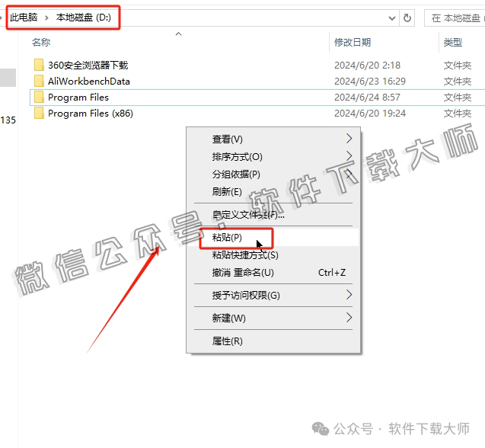The height and width of the screenshot is (448, 485).
Task: Choose 粘贴(P) from the context menu
Action: coord(273,238)
